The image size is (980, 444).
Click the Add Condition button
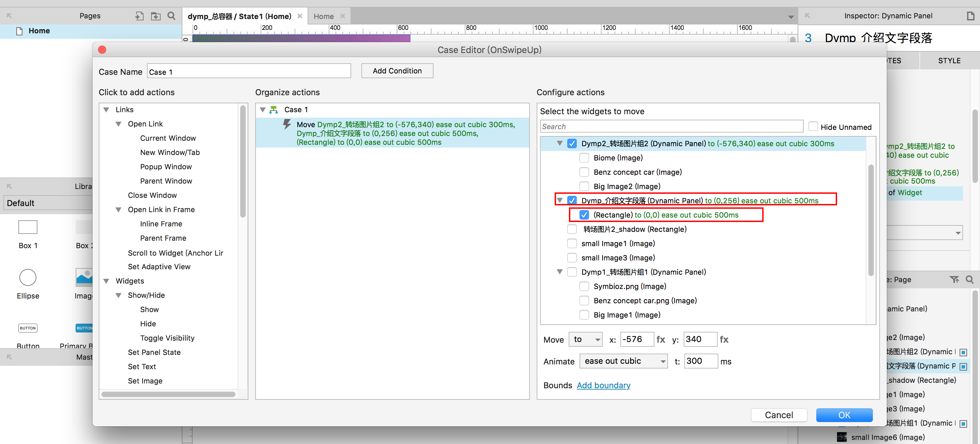point(397,71)
